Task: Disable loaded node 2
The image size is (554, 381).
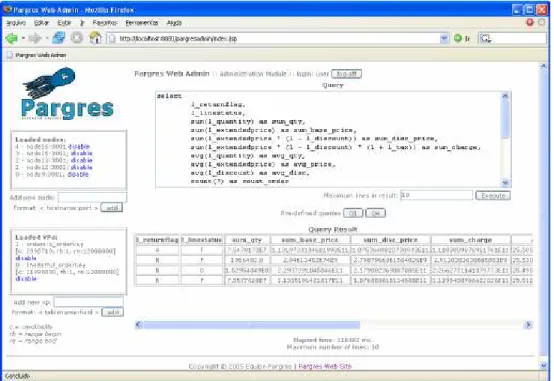Action: click(x=81, y=160)
